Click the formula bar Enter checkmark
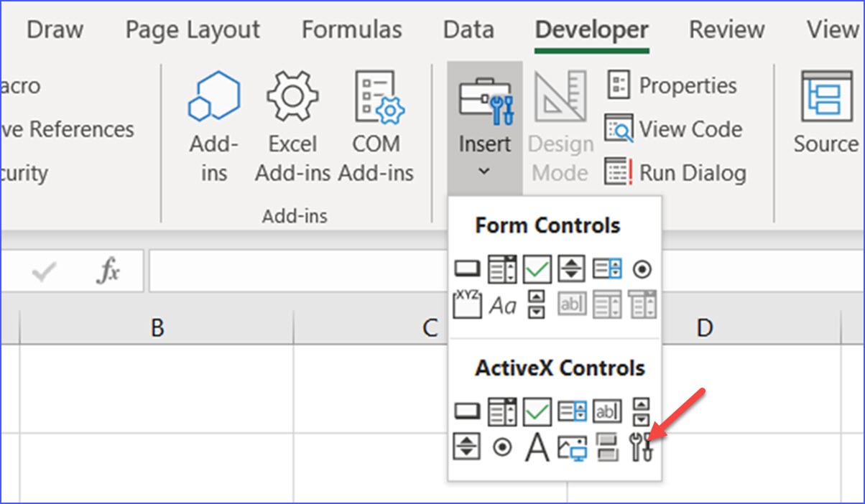The width and height of the screenshot is (865, 504). (x=45, y=271)
